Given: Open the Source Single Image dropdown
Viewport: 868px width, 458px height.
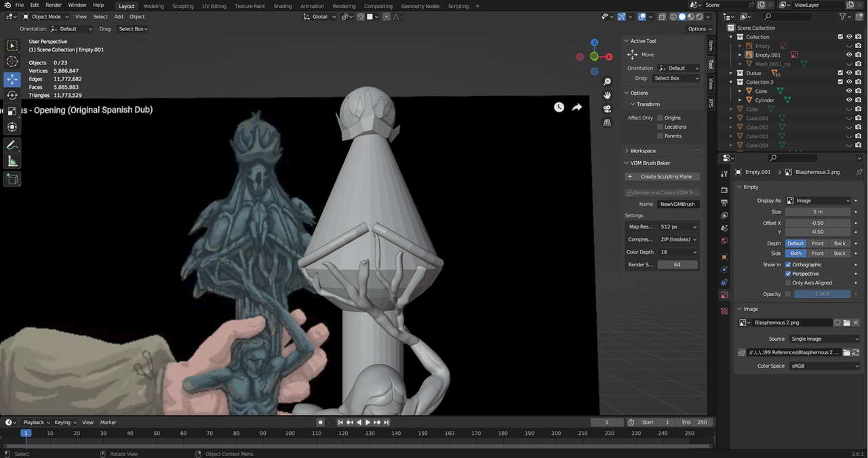Looking at the screenshot, I should coord(824,339).
